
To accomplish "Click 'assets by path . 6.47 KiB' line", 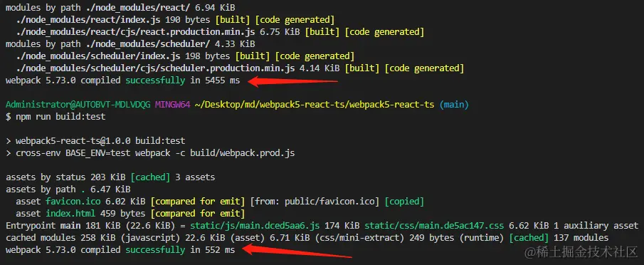I will click(68, 189).
